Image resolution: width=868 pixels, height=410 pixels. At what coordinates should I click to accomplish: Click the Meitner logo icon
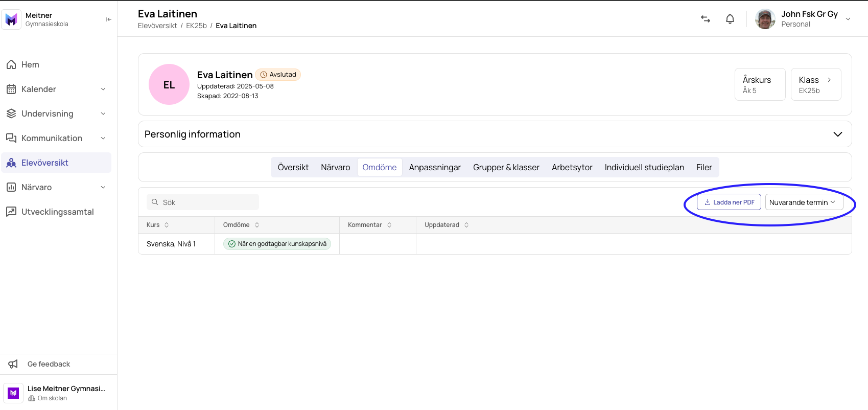pyautogui.click(x=11, y=19)
